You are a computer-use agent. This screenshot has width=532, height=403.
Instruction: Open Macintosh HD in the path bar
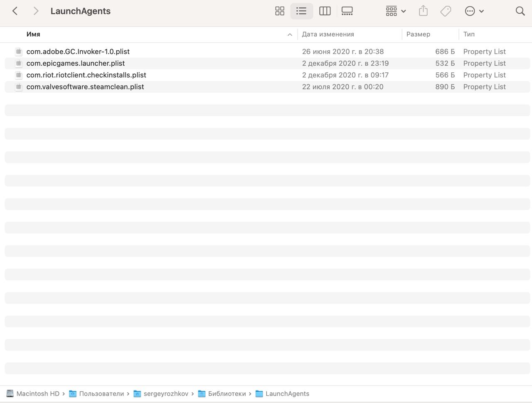coord(38,393)
